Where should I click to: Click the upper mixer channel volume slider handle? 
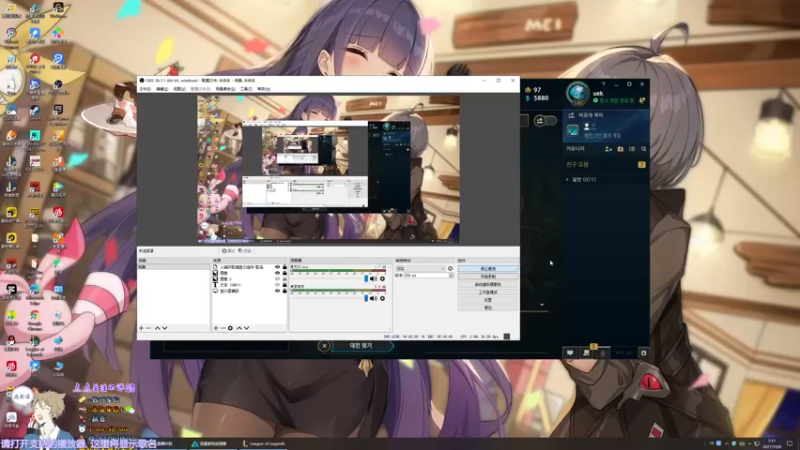pyautogui.click(x=366, y=279)
